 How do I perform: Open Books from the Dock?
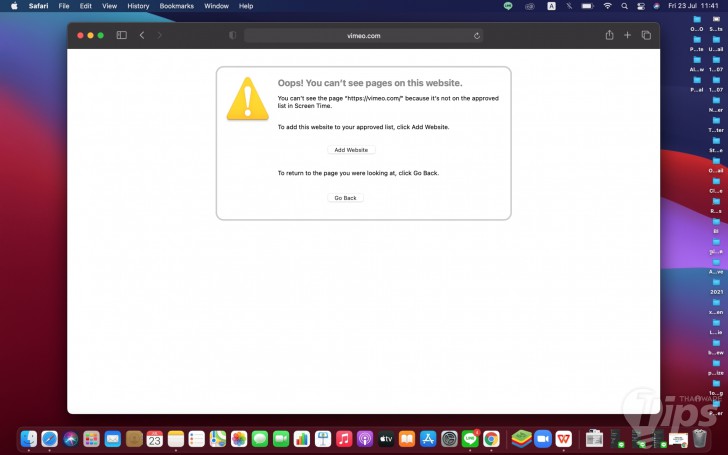coord(407,438)
